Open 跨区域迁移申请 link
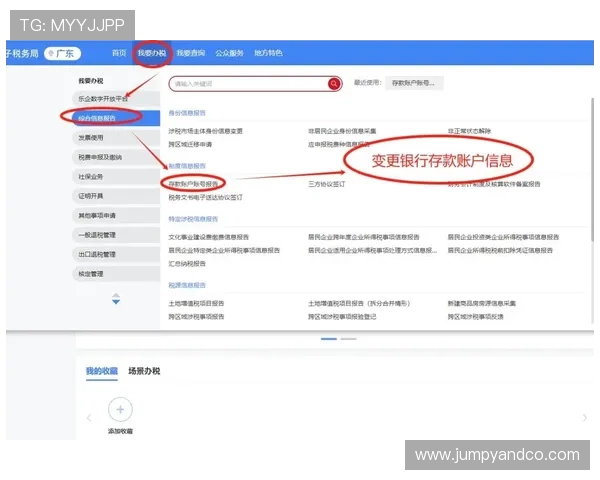Image resolution: width=600 pixels, height=480 pixels. pos(190,144)
